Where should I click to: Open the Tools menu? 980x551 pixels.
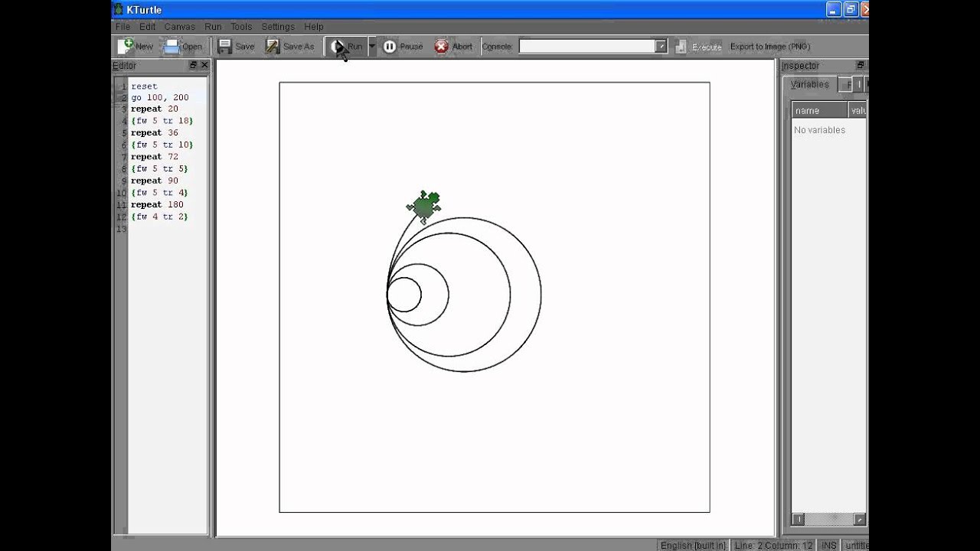pos(241,27)
